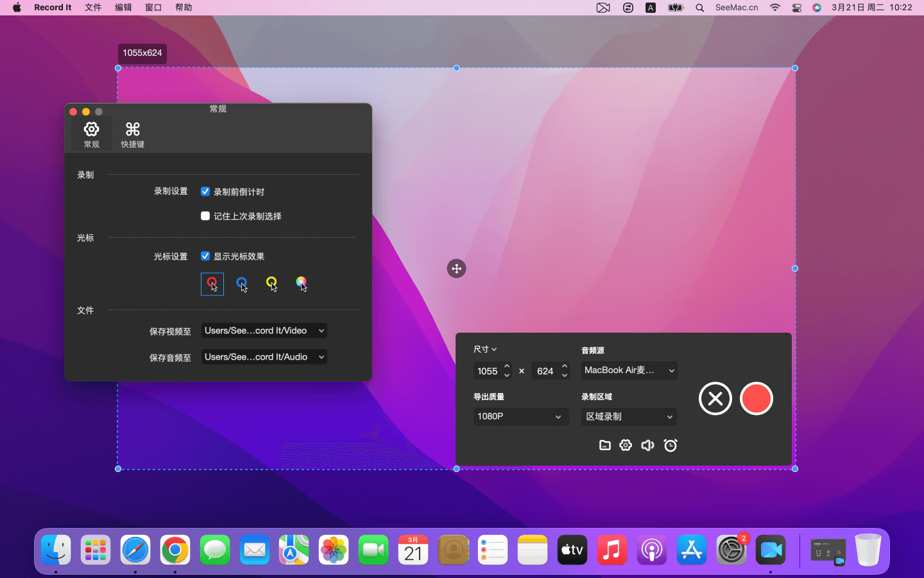Open the MacBook Air audio source dropdown
The height and width of the screenshot is (578, 924).
click(629, 371)
